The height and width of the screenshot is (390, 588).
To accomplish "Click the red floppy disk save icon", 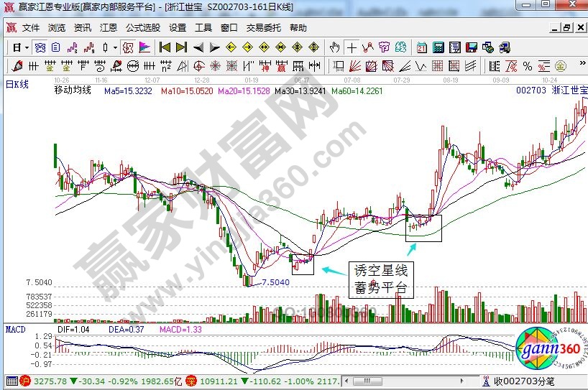I will tap(472, 47).
